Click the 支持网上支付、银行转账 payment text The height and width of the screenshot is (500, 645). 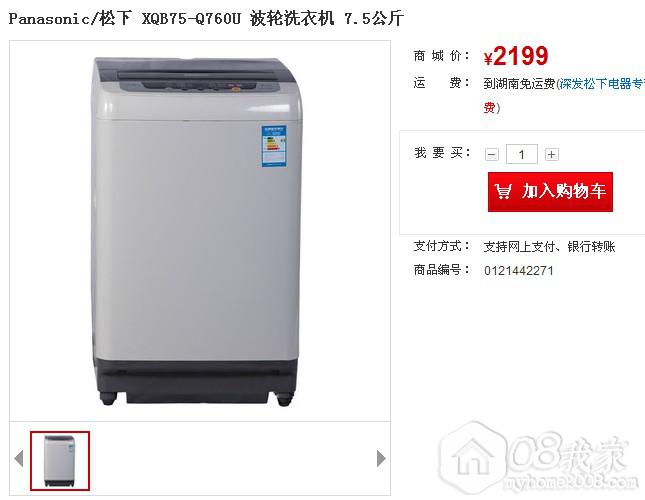(x=549, y=247)
